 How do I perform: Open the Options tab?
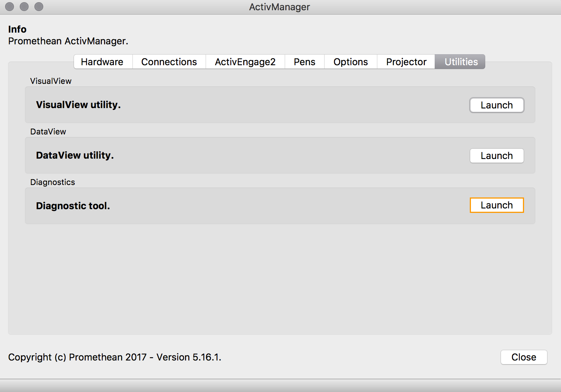click(350, 62)
